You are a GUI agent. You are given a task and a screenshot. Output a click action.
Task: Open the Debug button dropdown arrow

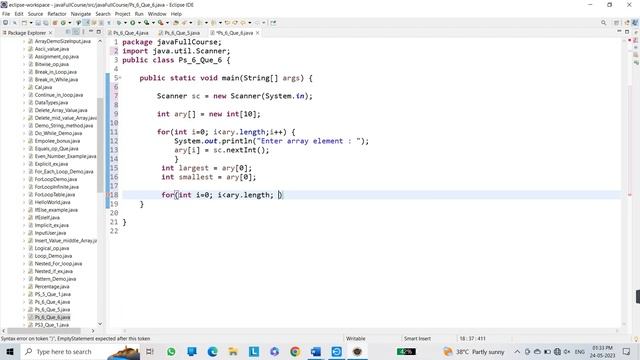(125, 23)
